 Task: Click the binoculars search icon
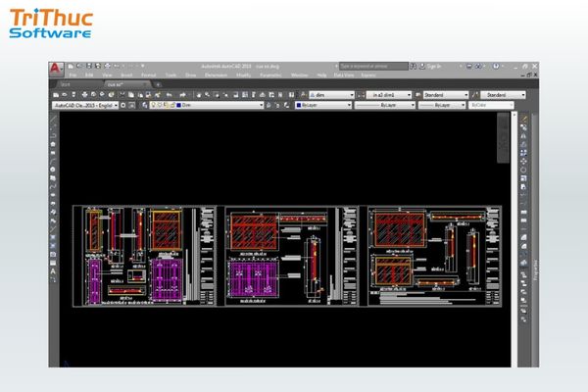[x=414, y=66]
